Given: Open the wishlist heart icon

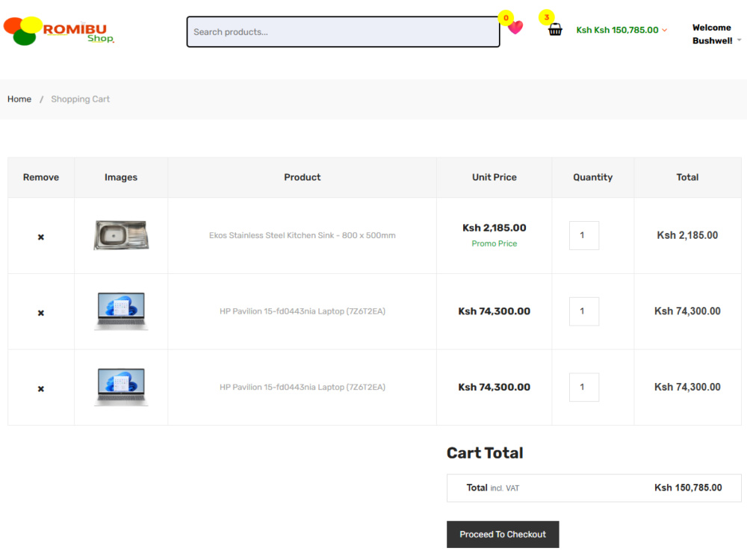Looking at the screenshot, I should tap(515, 28).
